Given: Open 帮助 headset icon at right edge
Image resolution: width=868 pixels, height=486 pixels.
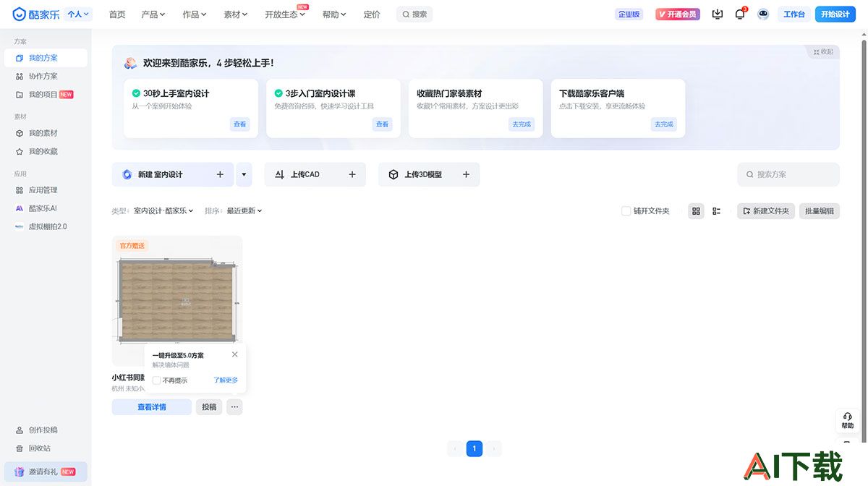Looking at the screenshot, I should pyautogui.click(x=848, y=420).
